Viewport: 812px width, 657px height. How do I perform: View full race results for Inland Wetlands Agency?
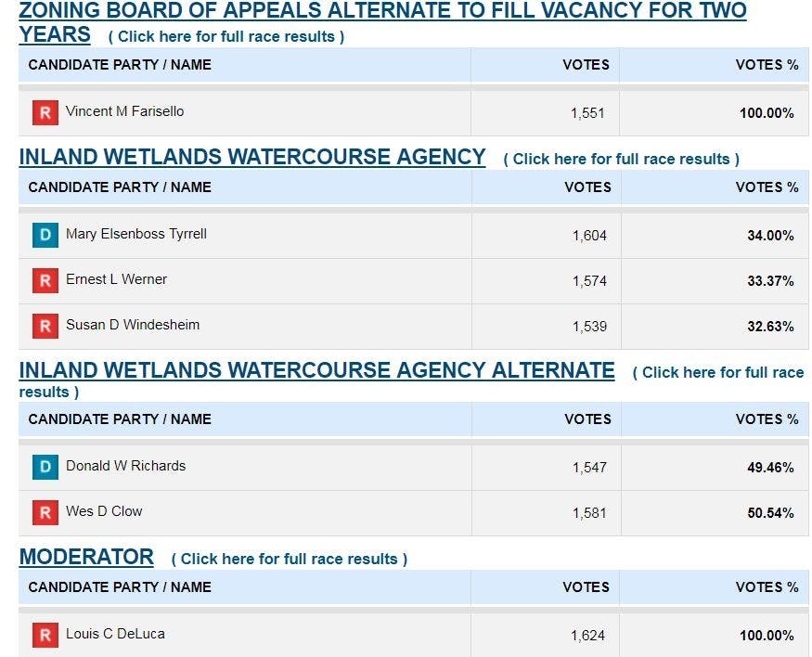click(x=621, y=159)
